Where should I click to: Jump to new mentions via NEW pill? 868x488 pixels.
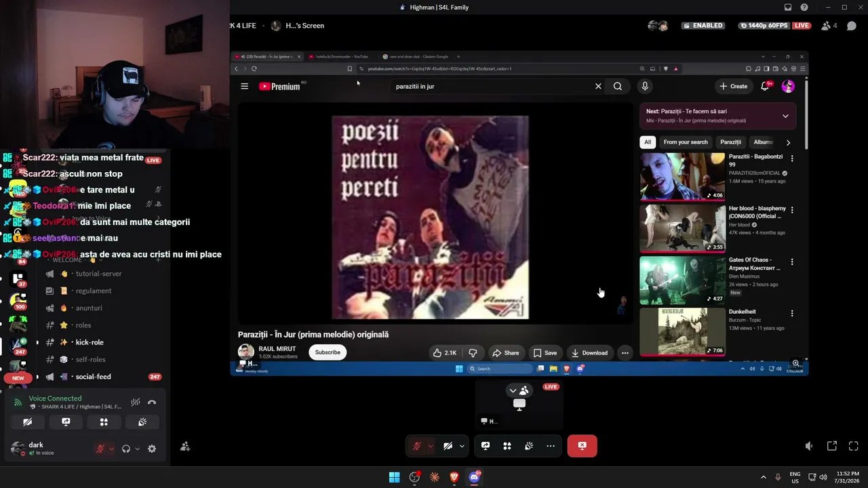(18, 378)
